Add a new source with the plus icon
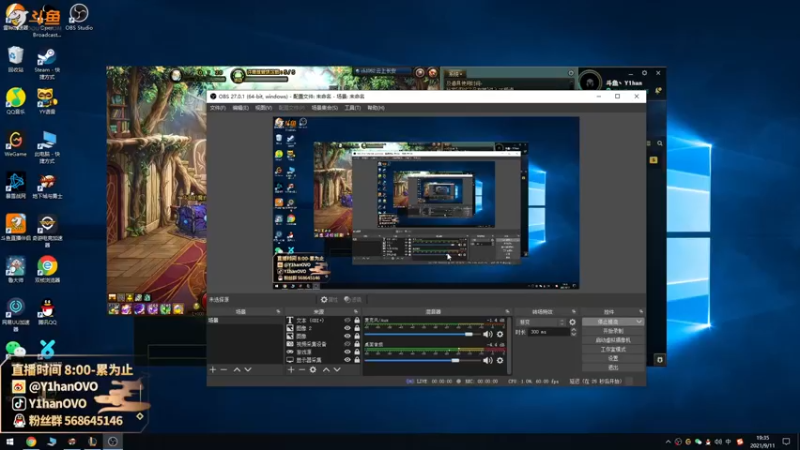The height and width of the screenshot is (450, 800). 291,369
